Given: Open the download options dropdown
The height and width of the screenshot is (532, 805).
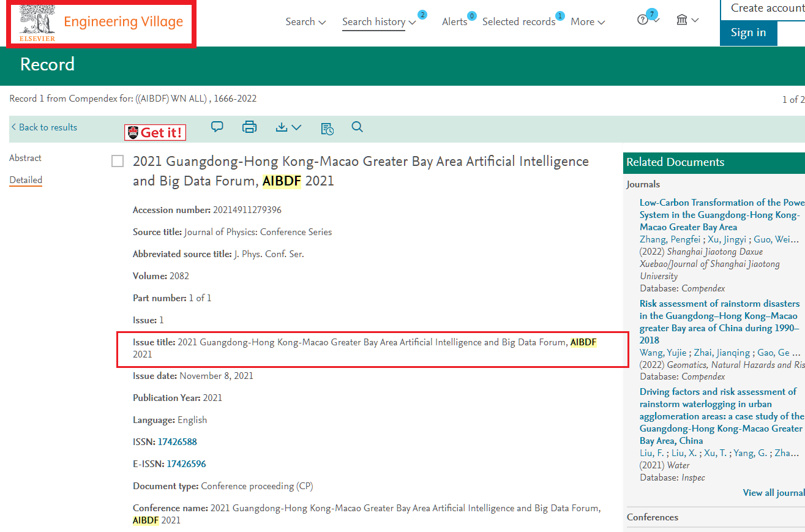Looking at the screenshot, I should 288,127.
